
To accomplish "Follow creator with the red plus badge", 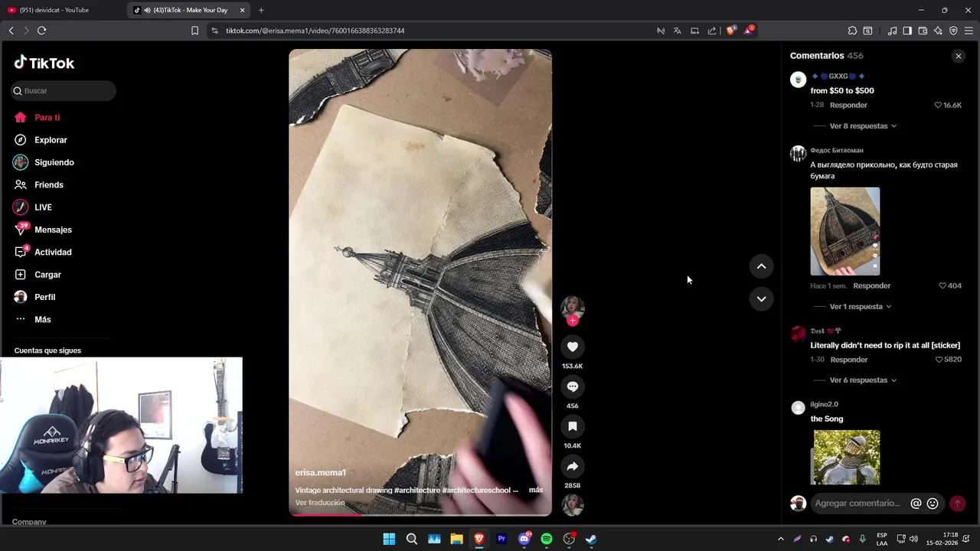I will [x=573, y=321].
